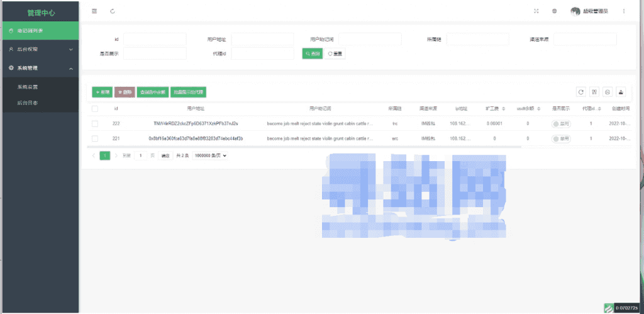Click the trc chain cell
This screenshot has width=644, height=314.
pyautogui.click(x=395, y=123)
